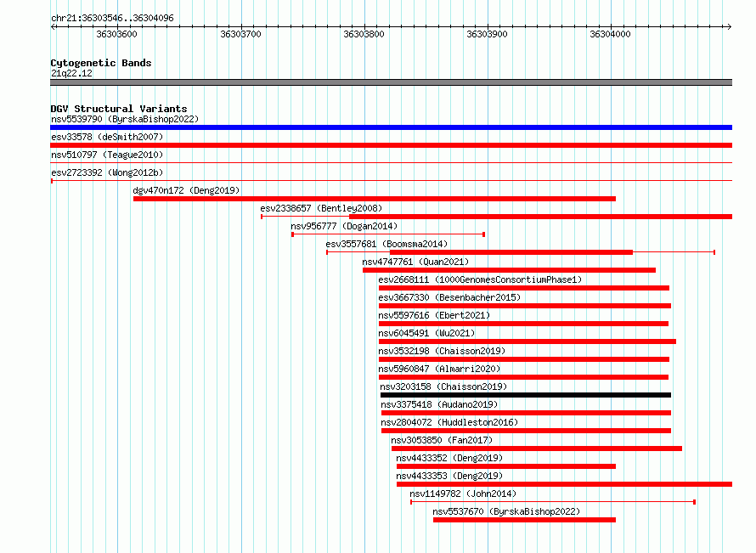Click the DGV Structural Variants track title
This screenshot has width=756, height=553.
tap(119, 109)
